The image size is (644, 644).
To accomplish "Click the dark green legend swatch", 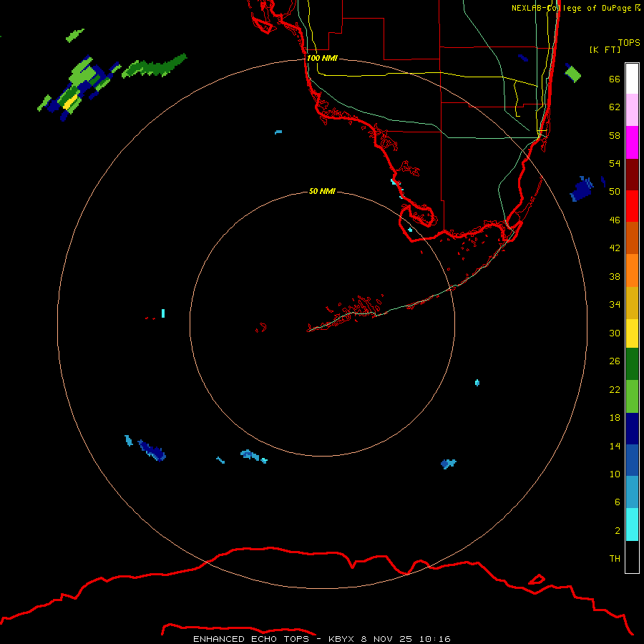I will (x=632, y=364).
